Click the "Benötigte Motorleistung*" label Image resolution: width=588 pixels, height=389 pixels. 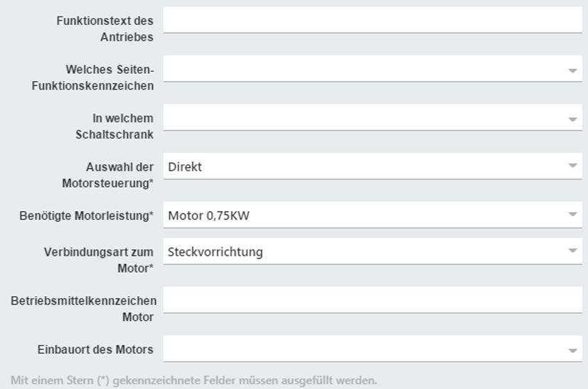[86, 215]
